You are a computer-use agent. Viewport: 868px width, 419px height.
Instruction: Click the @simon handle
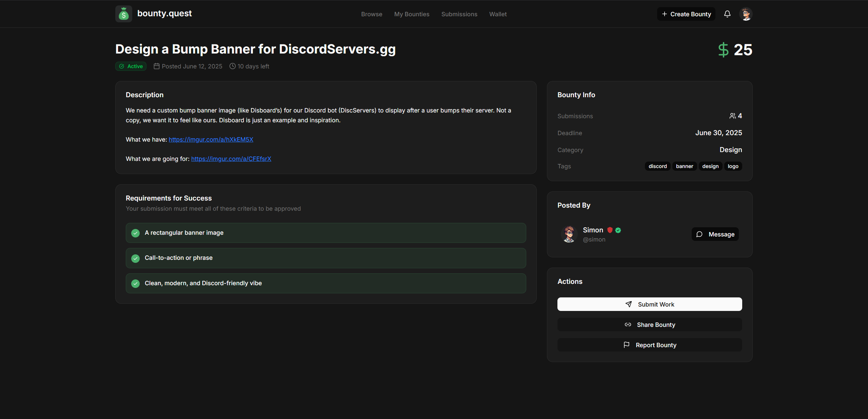pos(594,239)
